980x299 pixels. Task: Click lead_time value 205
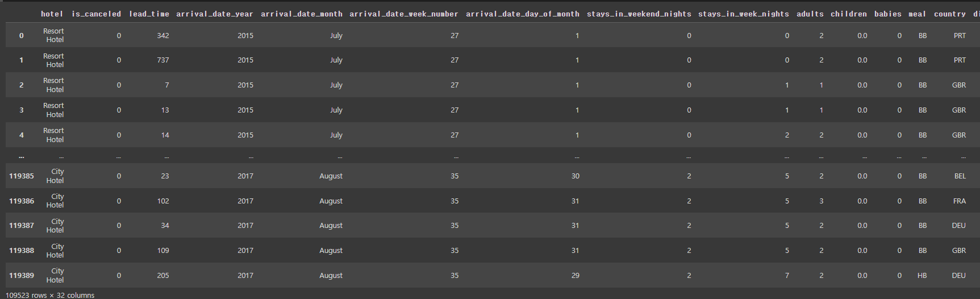(x=163, y=275)
